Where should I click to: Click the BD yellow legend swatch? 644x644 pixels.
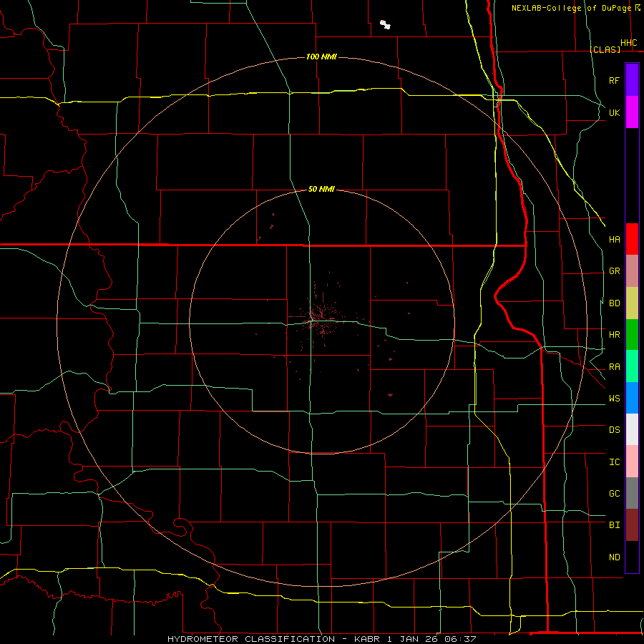click(x=632, y=303)
